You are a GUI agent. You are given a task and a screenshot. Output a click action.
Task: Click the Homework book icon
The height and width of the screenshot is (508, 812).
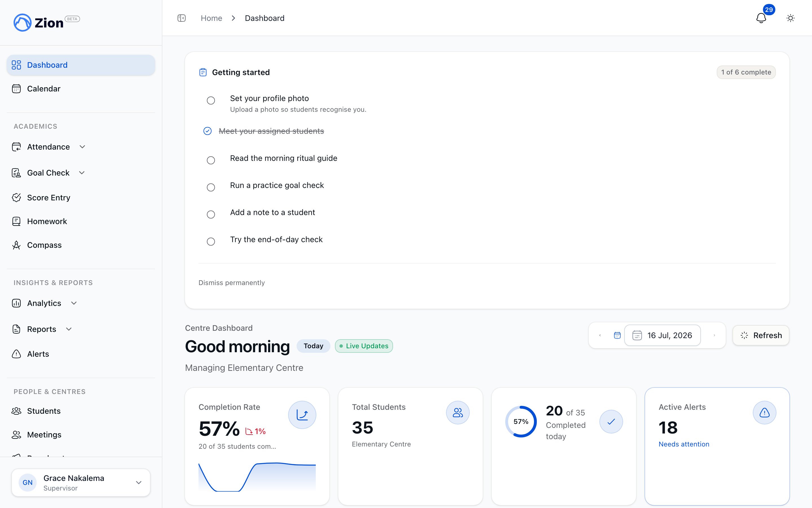16,222
